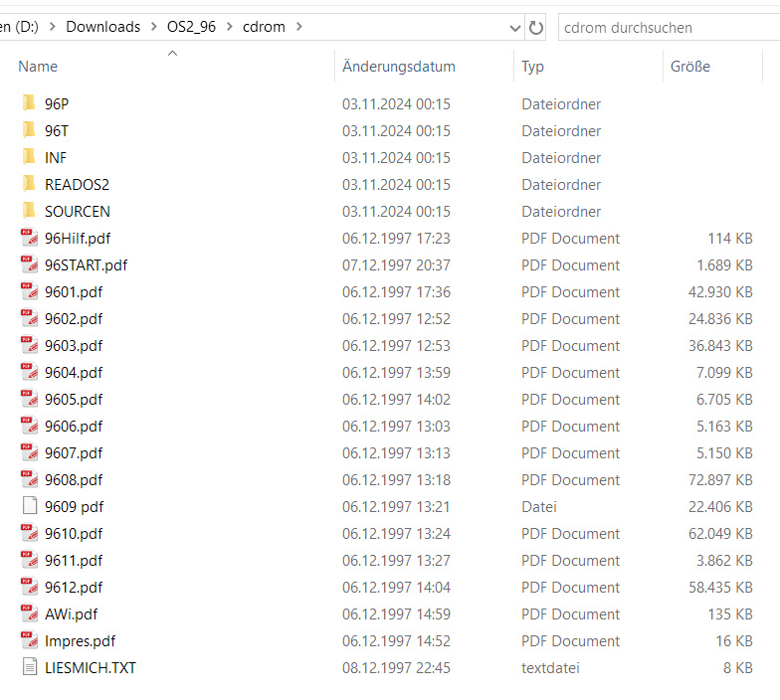Click the PDF icon of 9606.pdf

pyautogui.click(x=30, y=426)
